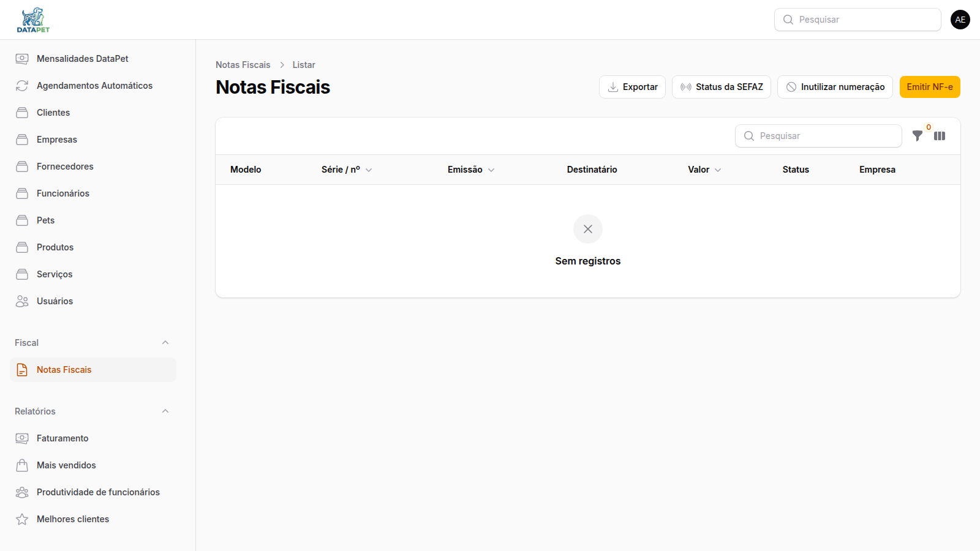The width and height of the screenshot is (980, 551).
Task: Click the Emitir NF-e button
Action: pyautogui.click(x=930, y=87)
